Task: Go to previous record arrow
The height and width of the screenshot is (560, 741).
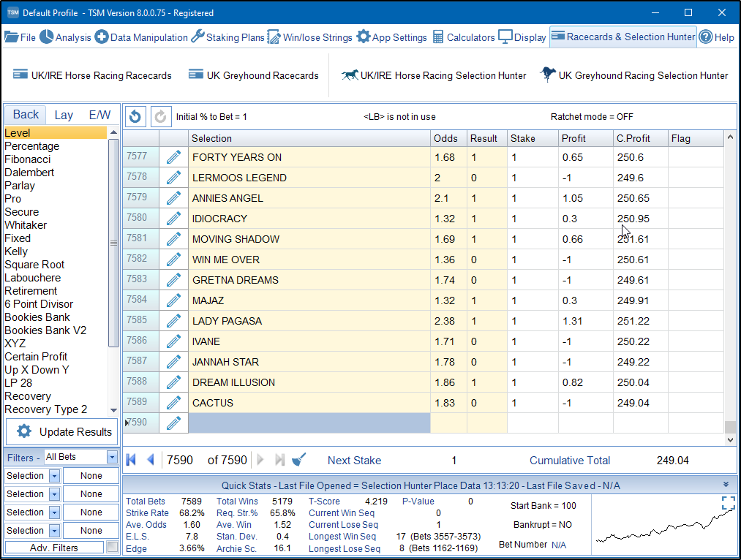Action: click(151, 460)
